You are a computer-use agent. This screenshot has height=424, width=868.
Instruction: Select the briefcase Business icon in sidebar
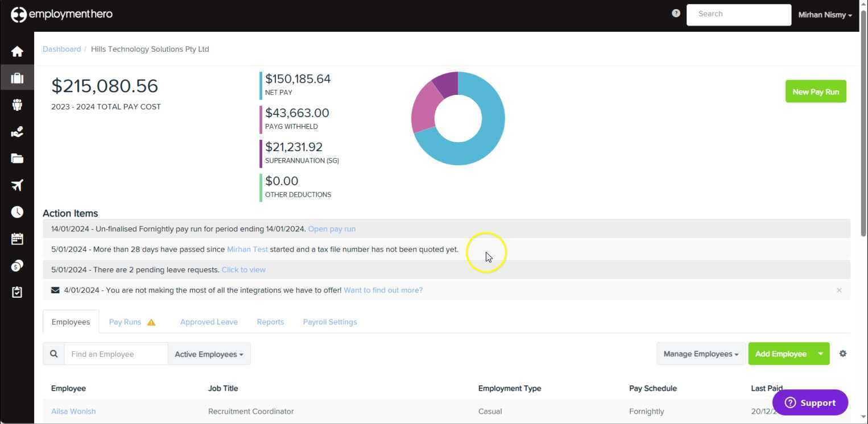(17, 77)
